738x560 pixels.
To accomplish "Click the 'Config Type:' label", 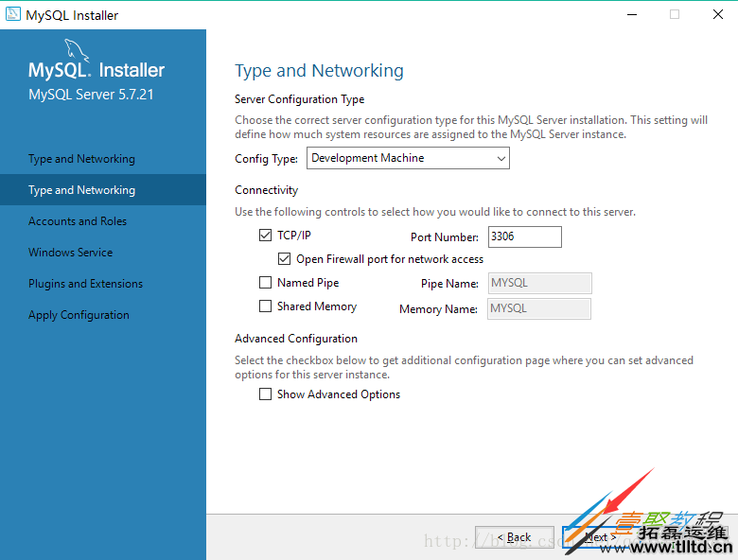I will point(267,159).
